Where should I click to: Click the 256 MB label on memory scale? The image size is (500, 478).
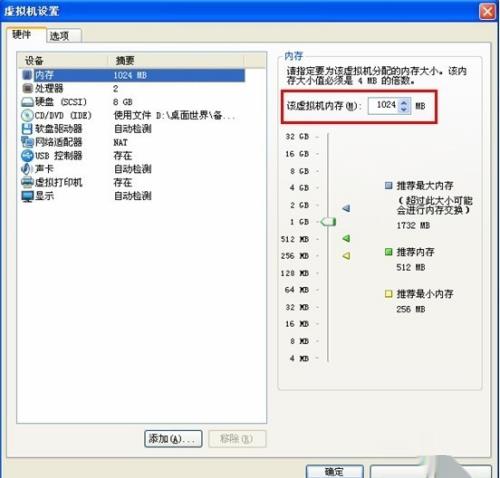click(295, 256)
